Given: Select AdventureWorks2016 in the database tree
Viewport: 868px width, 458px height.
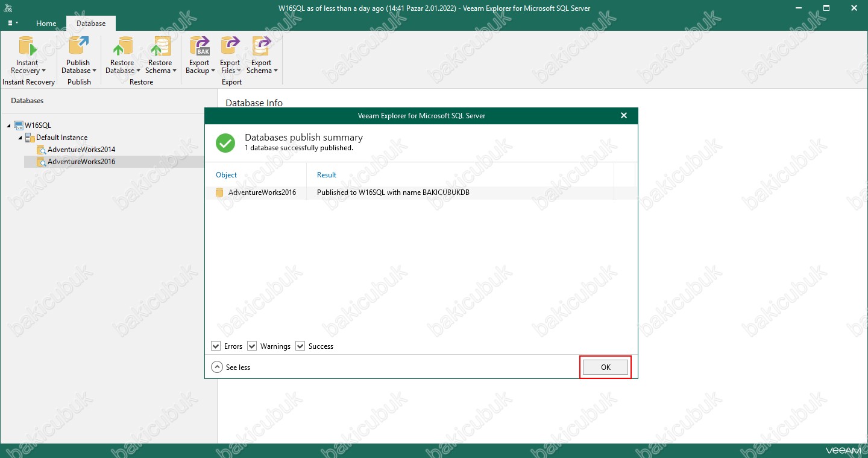Looking at the screenshot, I should [81, 162].
